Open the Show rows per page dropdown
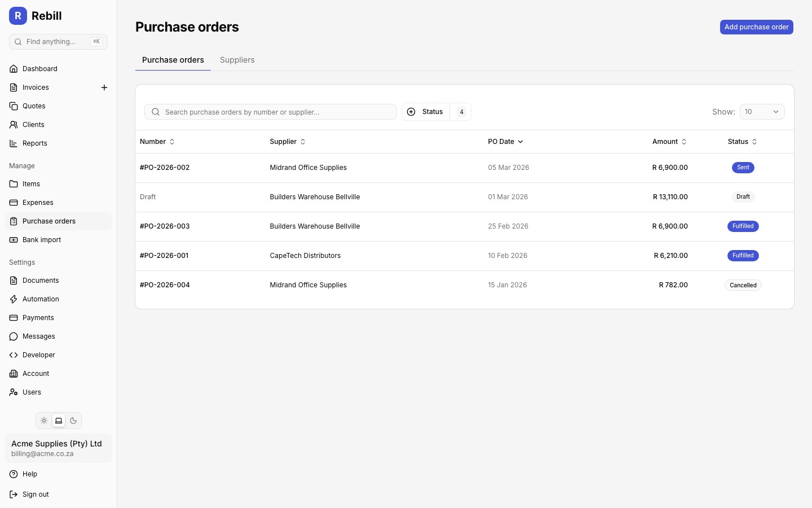 762,112
